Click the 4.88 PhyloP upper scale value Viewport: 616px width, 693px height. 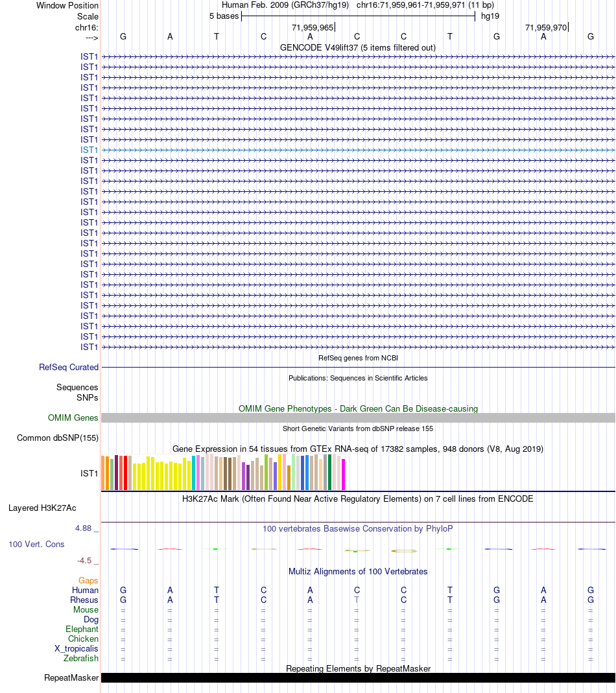click(83, 528)
